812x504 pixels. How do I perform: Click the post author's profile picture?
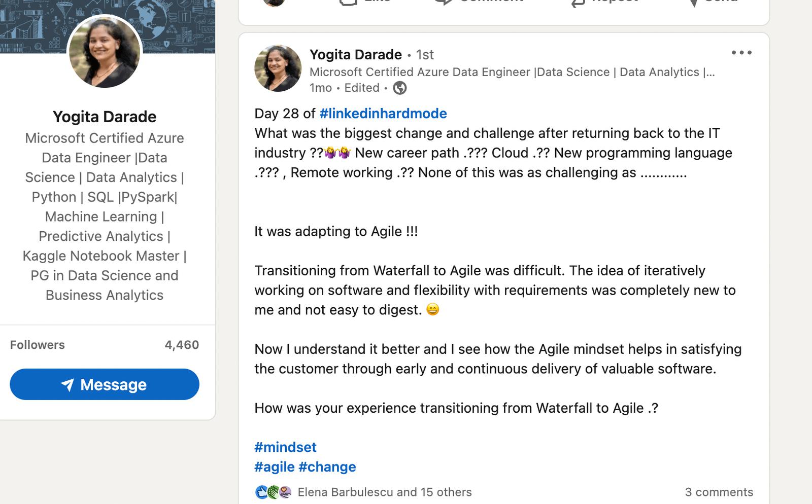pyautogui.click(x=278, y=68)
